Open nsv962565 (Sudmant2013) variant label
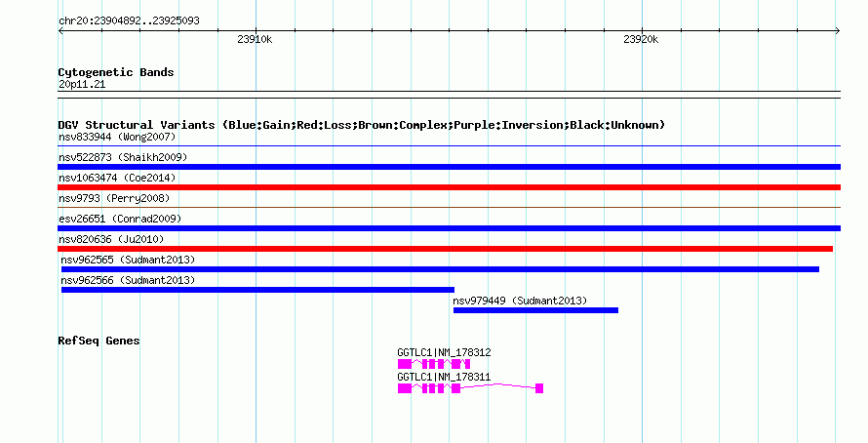Image resolution: width=868 pixels, height=443 pixels. pos(128,260)
